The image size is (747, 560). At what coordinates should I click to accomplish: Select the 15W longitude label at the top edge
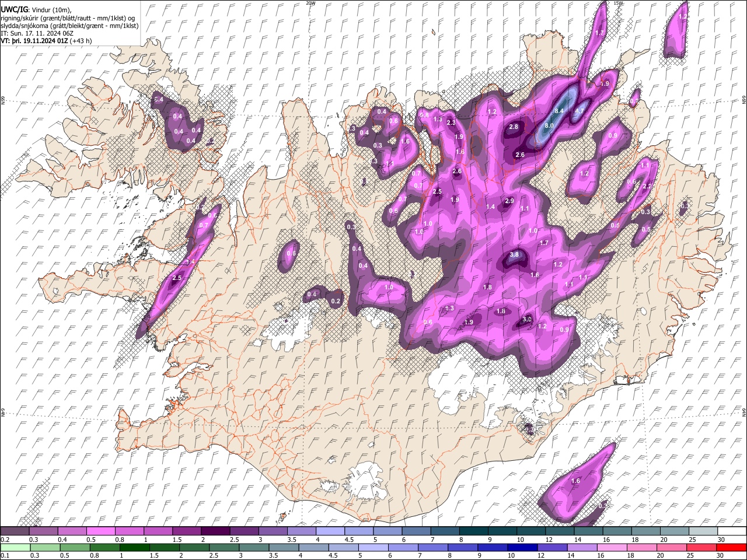(x=618, y=3)
